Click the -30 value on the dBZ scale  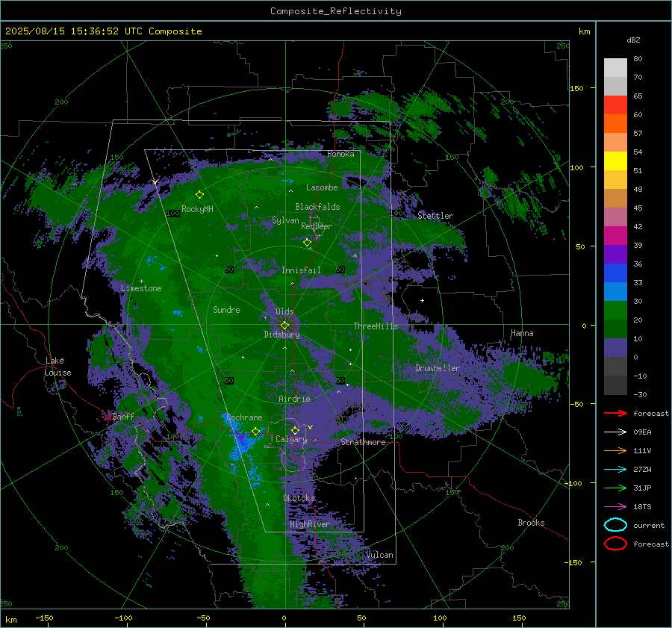pos(641,395)
